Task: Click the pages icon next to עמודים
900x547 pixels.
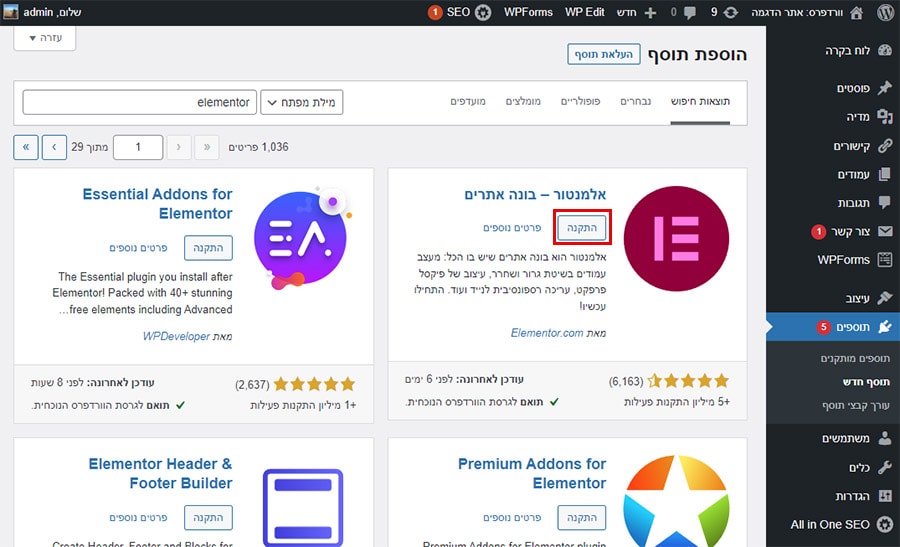Action: pos(885,174)
